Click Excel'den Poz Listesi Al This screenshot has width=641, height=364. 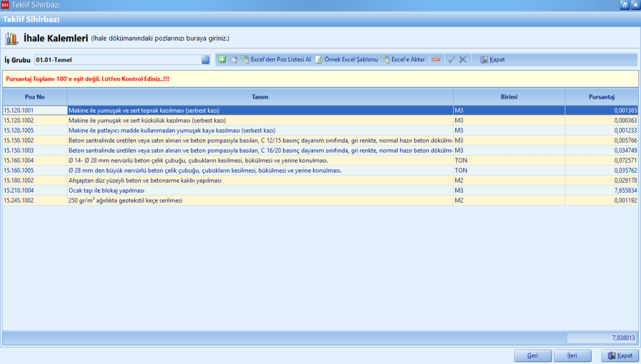point(276,59)
